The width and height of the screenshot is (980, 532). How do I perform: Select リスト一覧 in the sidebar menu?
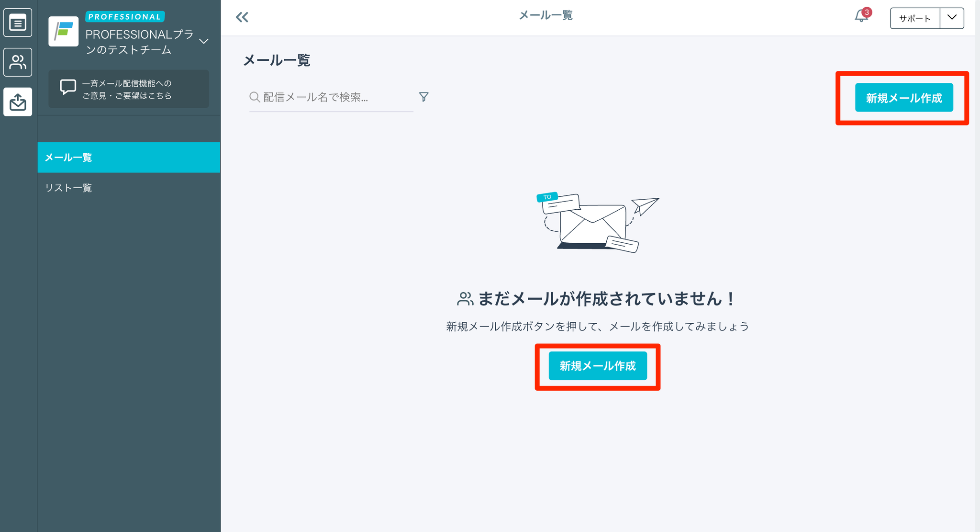pos(68,188)
